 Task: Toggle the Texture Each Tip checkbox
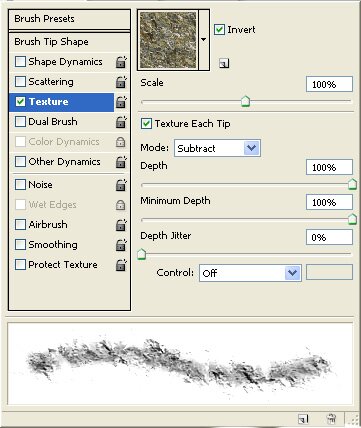pyautogui.click(x=146, y=124)
